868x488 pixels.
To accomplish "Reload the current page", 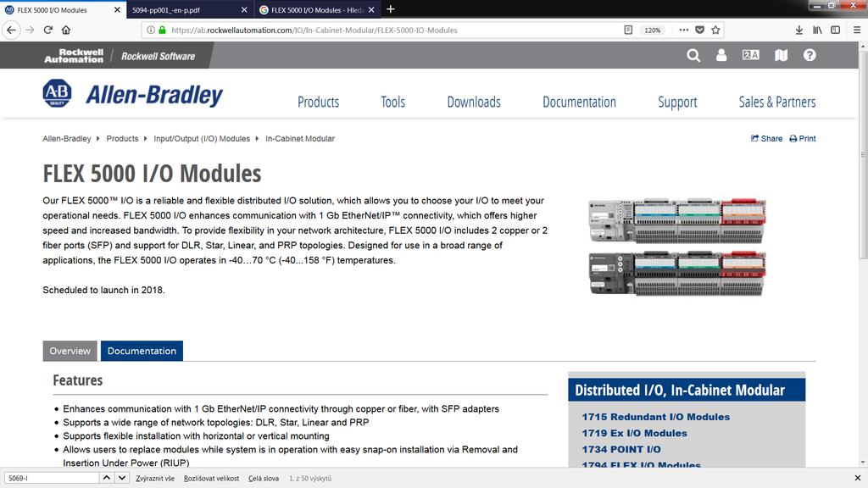I will point(48,30).
